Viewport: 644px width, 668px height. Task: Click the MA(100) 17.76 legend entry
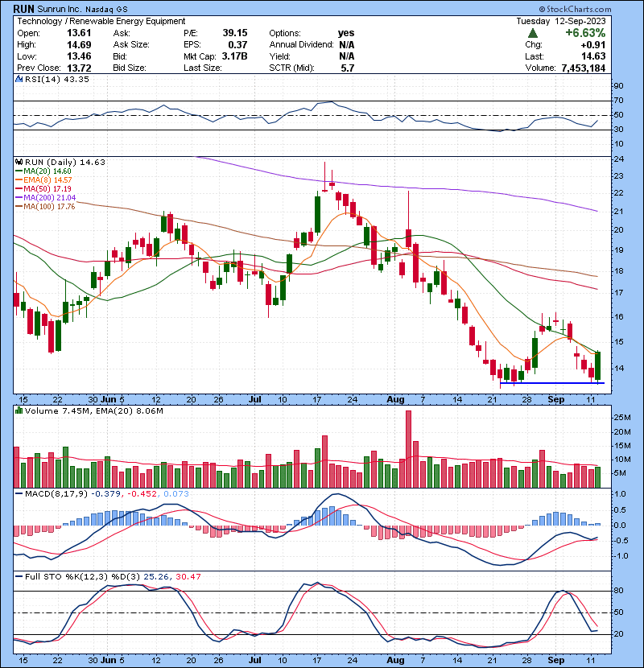tap(45, 207)
